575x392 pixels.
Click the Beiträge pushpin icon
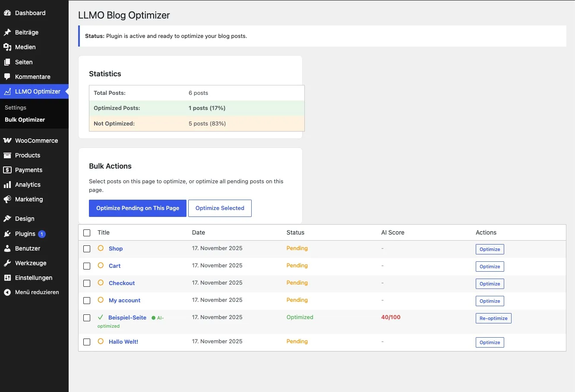(x=7, y=32)
